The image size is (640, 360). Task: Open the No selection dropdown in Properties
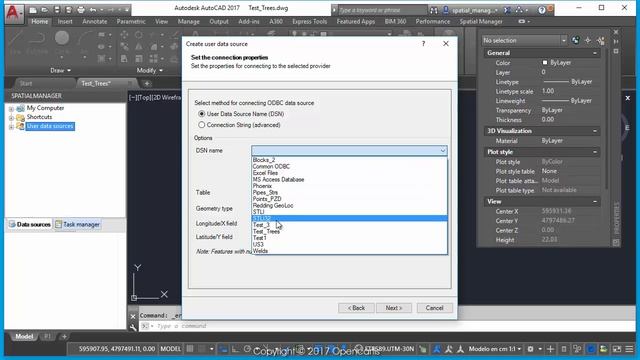point(564,40)
